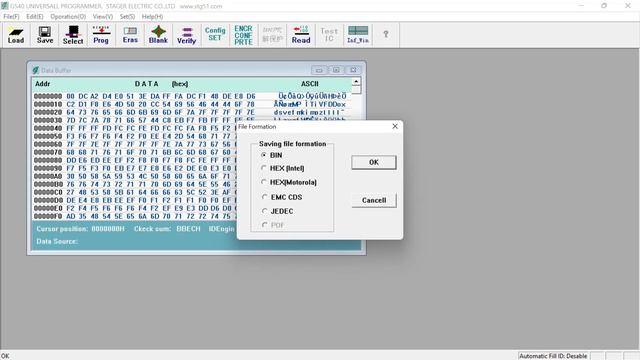The height and width of the screenshot is (360, 640).
Task: Choose HEX (Intel) format radio button
Action: coord(264,168)
